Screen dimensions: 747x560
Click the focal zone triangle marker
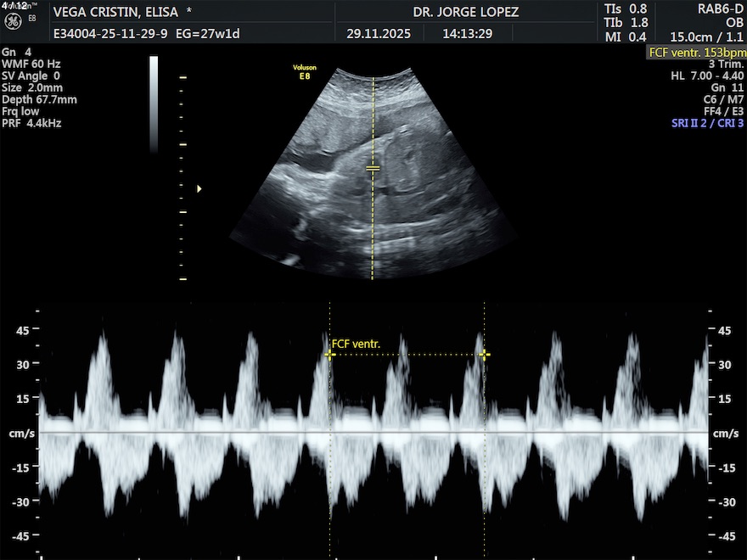pyautogui.click(x=199, y=188)
